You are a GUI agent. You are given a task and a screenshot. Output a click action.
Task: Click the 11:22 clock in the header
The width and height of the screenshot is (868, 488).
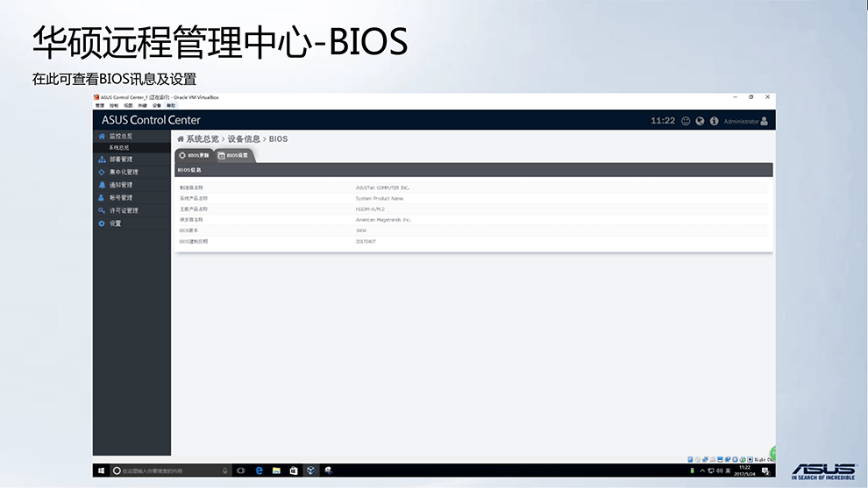[663, 121]
